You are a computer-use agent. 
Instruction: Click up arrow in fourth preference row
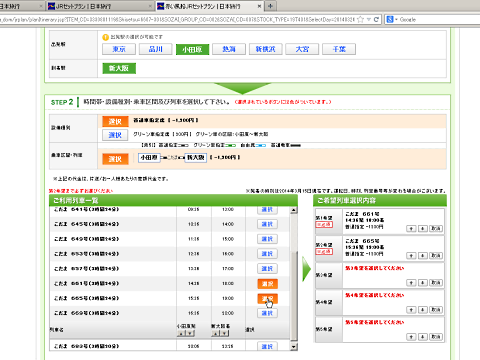(x=411, y=310)
